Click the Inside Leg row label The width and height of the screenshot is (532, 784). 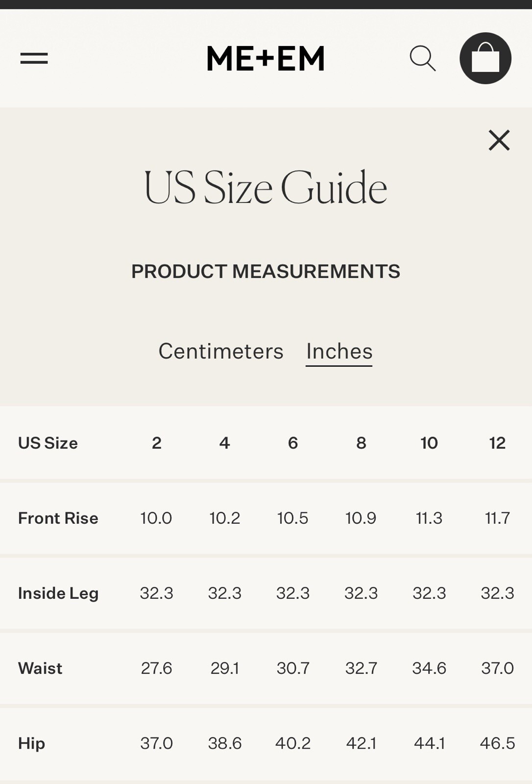[x=58, y=593]
